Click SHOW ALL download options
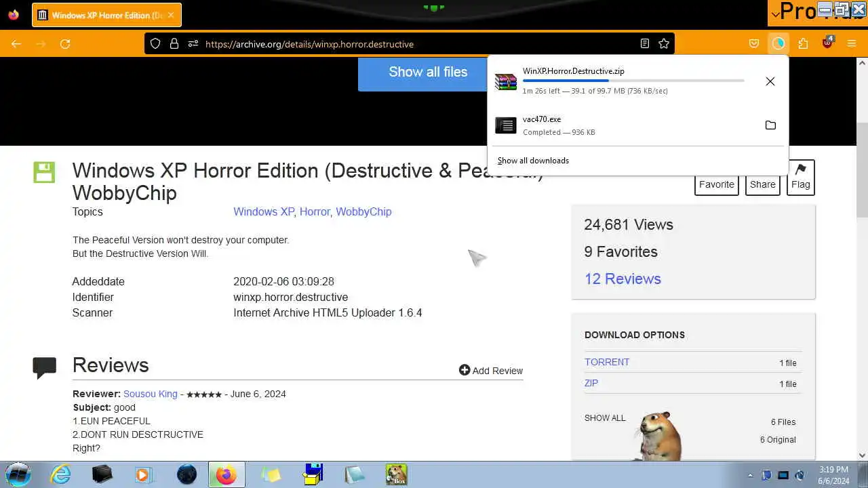This screenshot has height=488, width=868. [605, 418]
